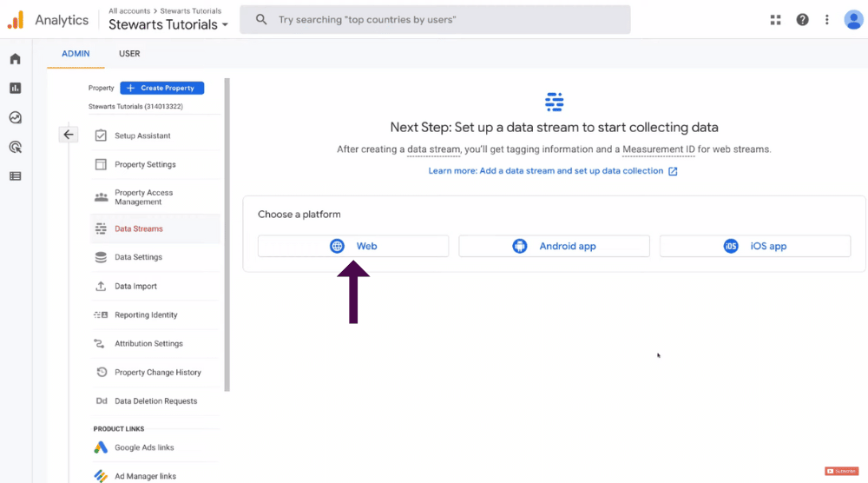Click the external link icon after Learn more
868x483 pixels.
click(x=673, y=171)
